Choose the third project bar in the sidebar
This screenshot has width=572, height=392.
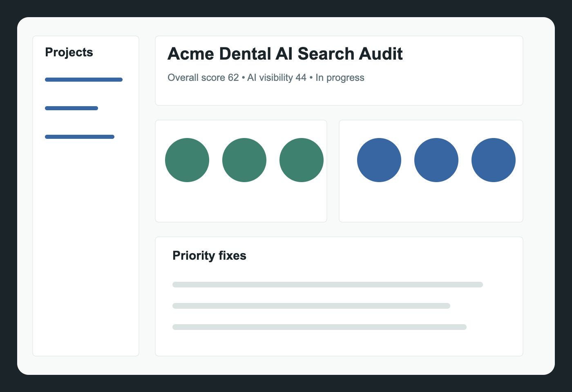pyautogui.click(x=80, y=137)
